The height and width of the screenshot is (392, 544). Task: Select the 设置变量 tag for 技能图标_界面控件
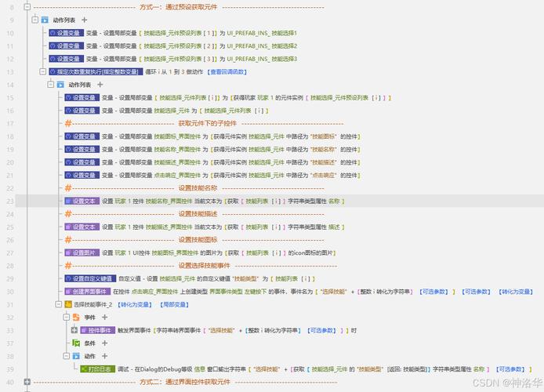tap(82, 136)
